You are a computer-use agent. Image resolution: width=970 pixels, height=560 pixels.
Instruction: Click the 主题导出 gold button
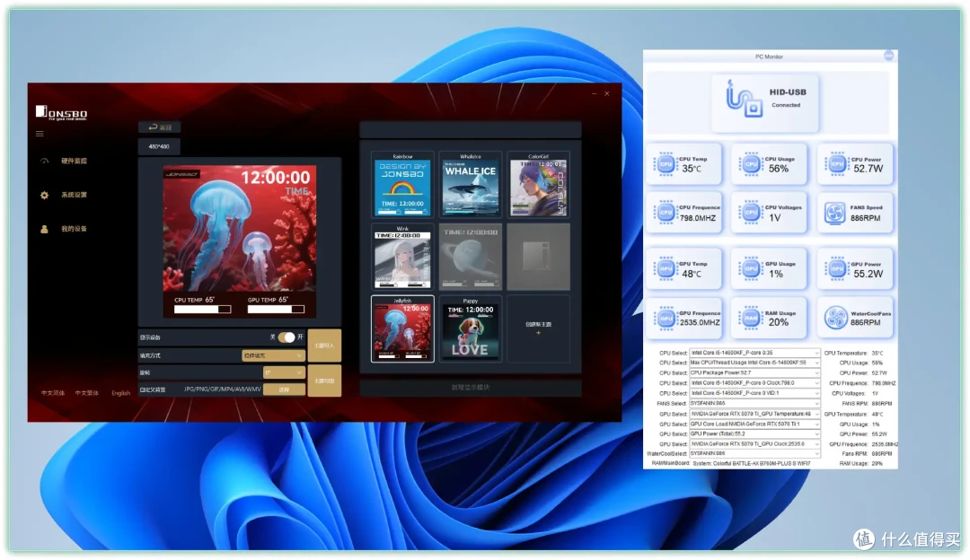pyautogui.click(x=324, y=381)
